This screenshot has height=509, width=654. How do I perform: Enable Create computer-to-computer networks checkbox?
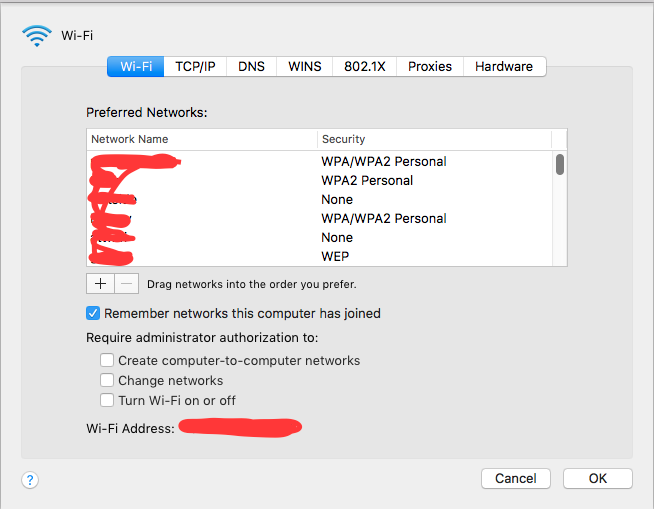[107, 360]
